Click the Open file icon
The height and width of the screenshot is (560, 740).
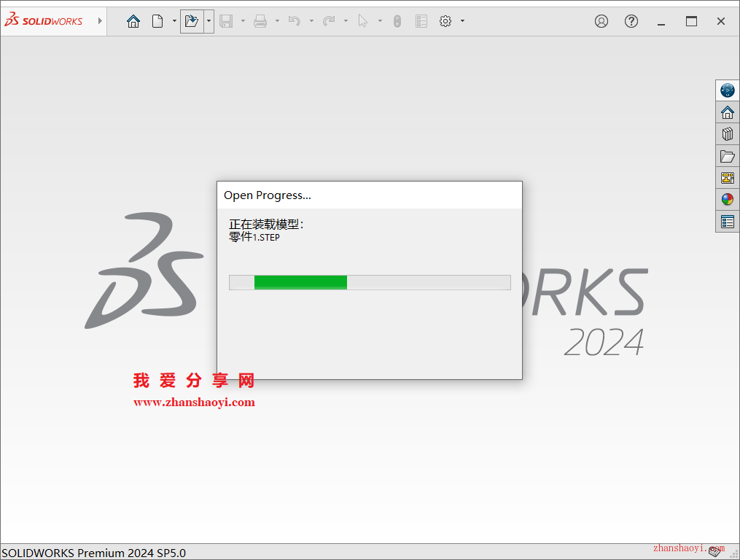click(x=192, y=21)
